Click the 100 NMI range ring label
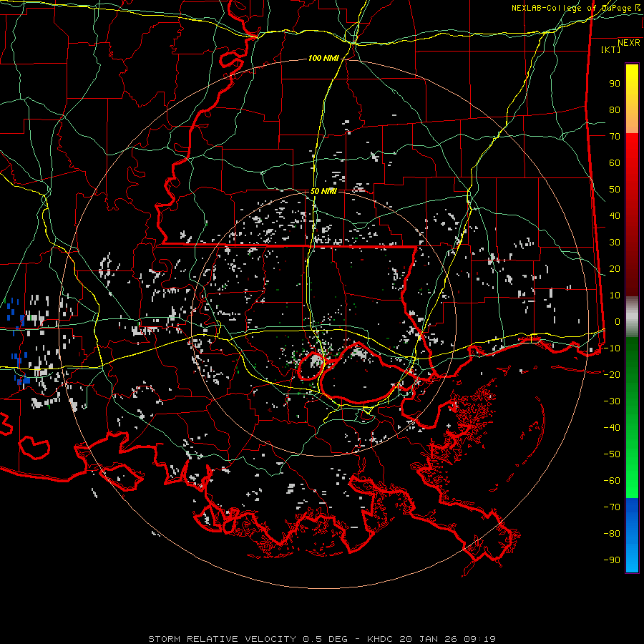 pos(323,59)
